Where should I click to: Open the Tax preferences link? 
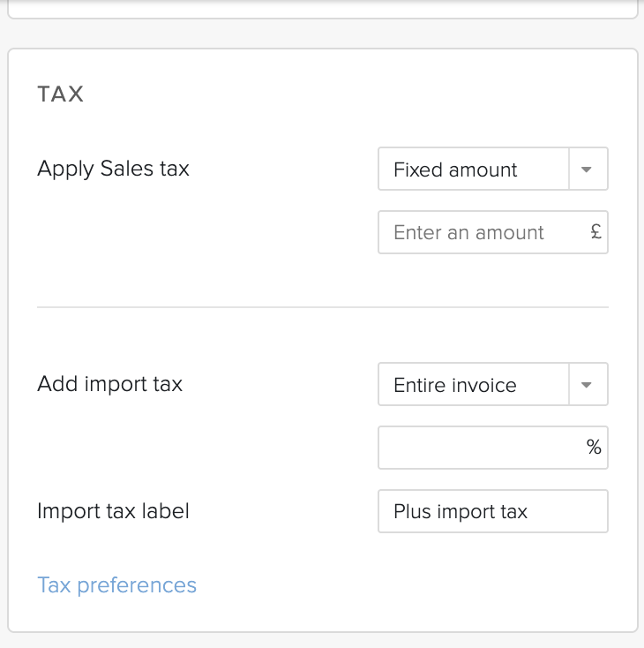pyautogui.click(x=117, y=585)
